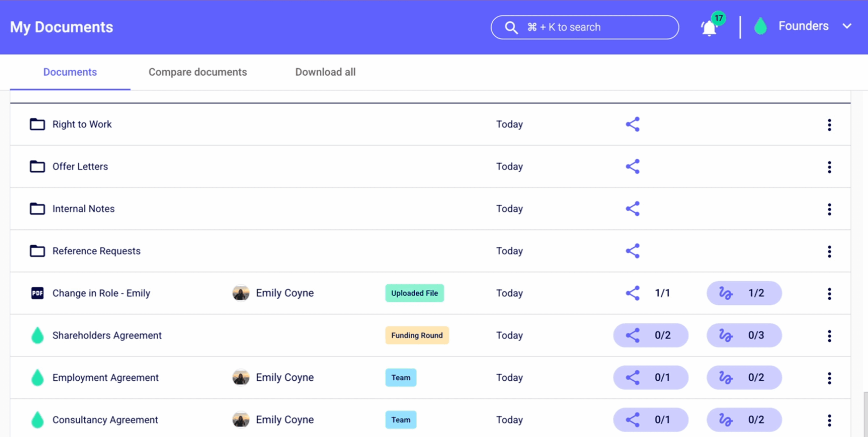868x437 pixels.
Task: Click the Funding Round tag
Action: [x=417, y=335]
